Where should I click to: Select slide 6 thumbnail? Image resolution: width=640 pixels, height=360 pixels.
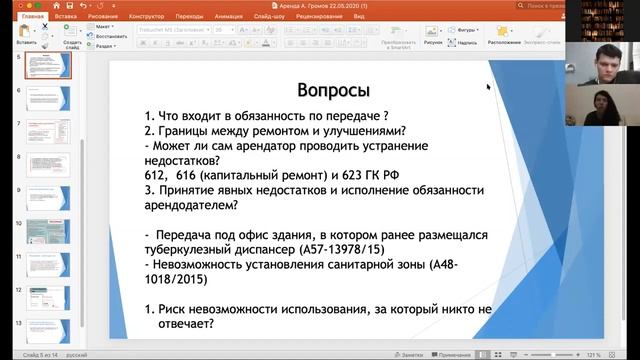pyautogui.click(x=48, y=98)
